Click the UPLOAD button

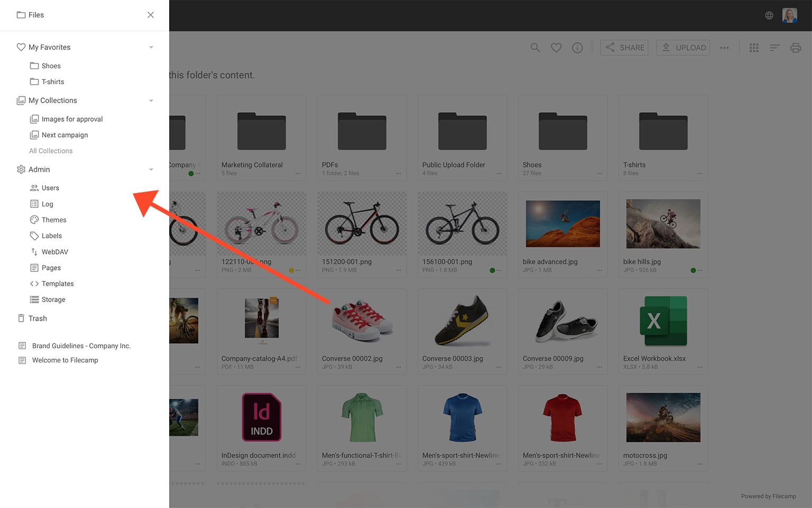(683, 48)
